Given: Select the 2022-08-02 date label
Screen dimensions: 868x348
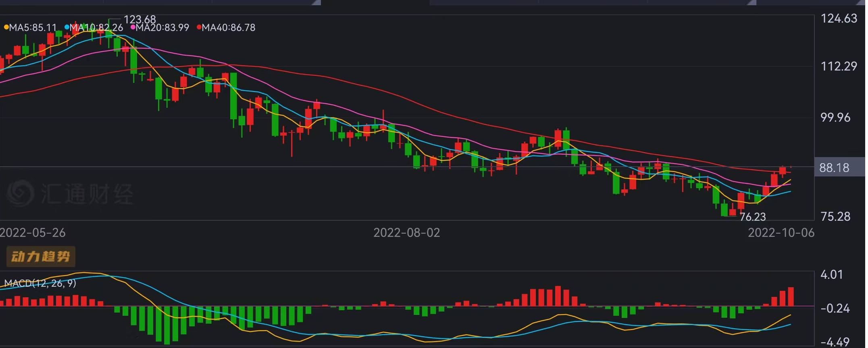Looking at the screenshot, I should [406, 233].
